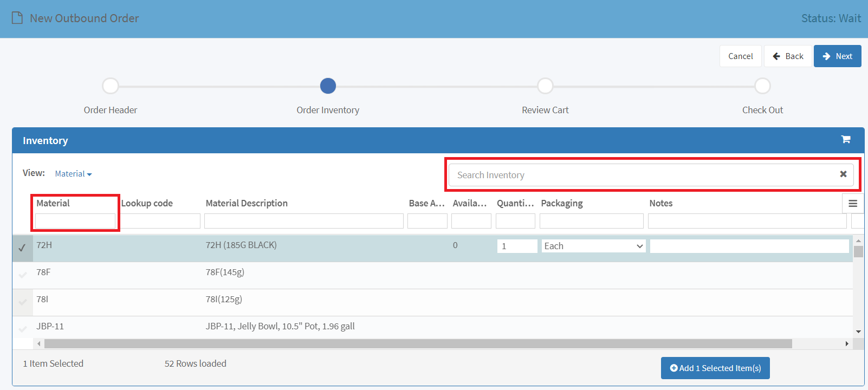Click the horizontal scrollbar right arrow
Image resolution: width=868 pixels, height=390 pixels.
[847, 343]
